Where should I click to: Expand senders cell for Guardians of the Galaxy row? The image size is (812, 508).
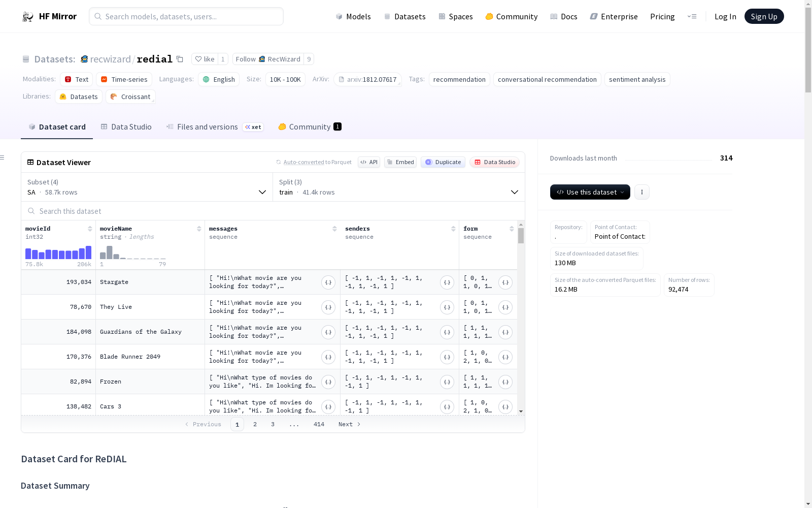click(x=447, y=332)
